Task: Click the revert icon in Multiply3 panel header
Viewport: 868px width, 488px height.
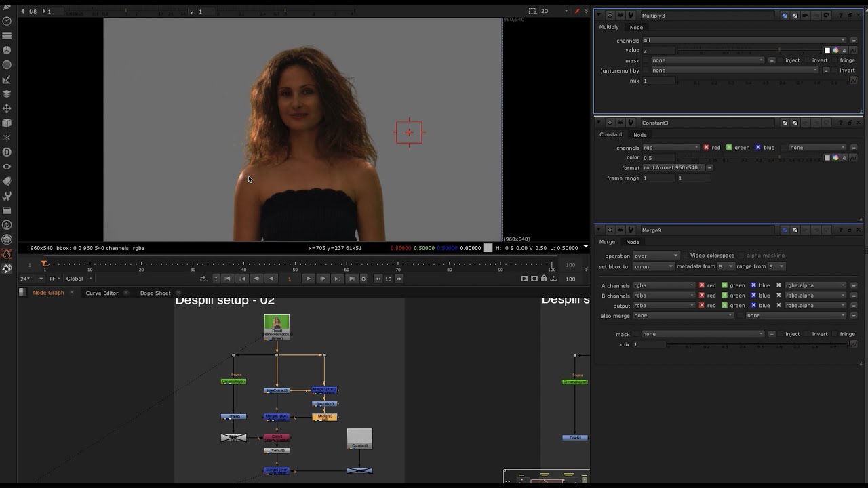Action: (x=826, y=15)
